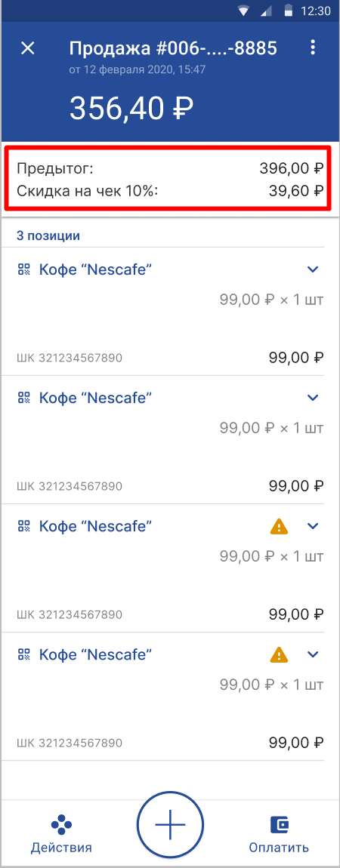Expand the second Кофе Nescafe position chevron

(313, 398)
